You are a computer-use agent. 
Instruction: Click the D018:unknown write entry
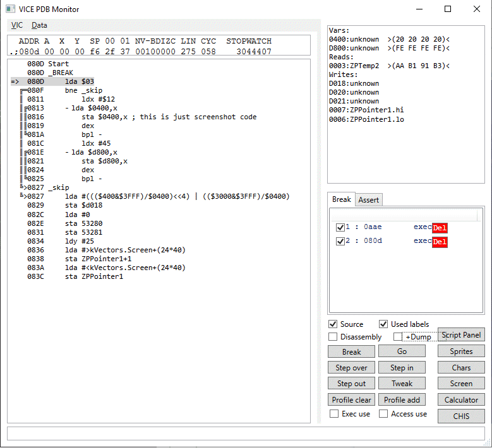[x=354, y=83]
